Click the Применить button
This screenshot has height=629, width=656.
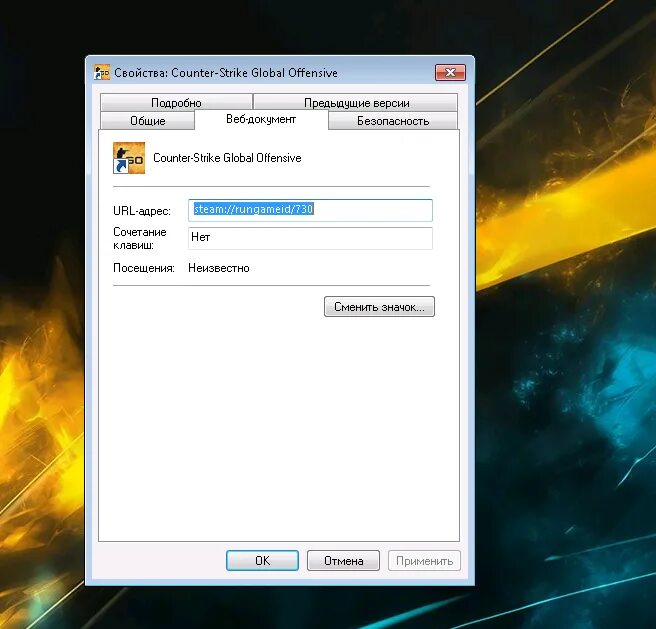[424, 560]
